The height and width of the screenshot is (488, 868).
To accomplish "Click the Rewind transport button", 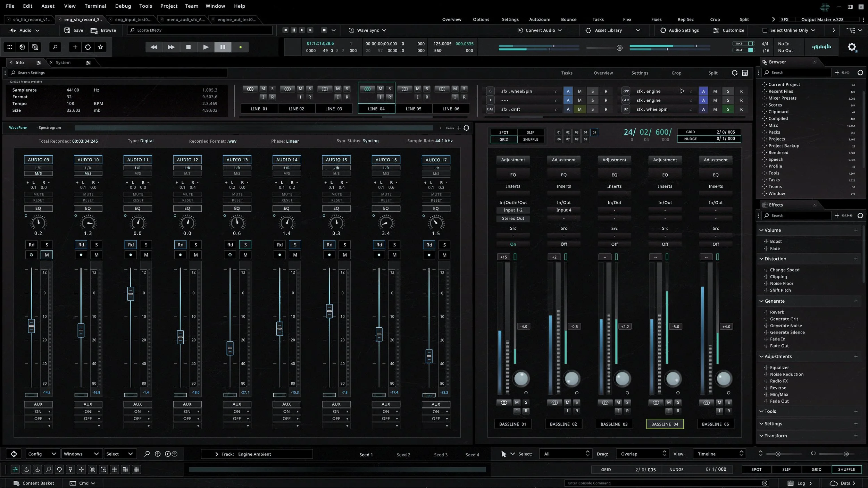I will pos(154,47).
